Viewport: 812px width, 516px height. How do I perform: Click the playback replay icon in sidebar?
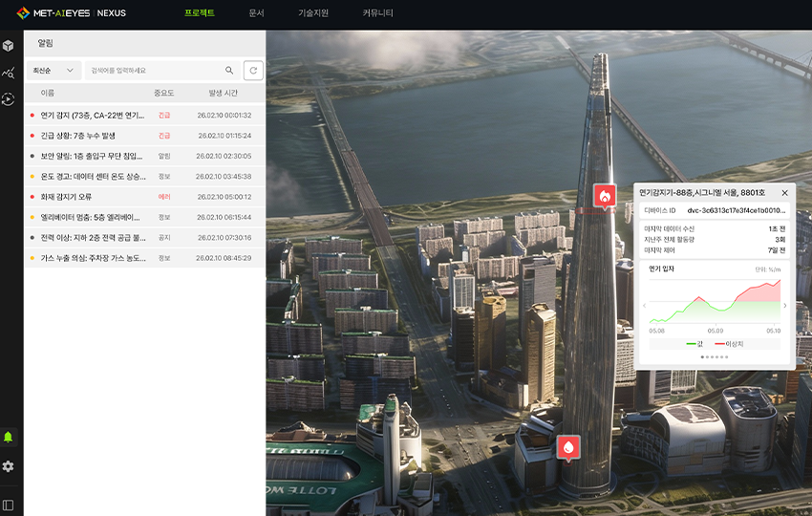point(9,98)
